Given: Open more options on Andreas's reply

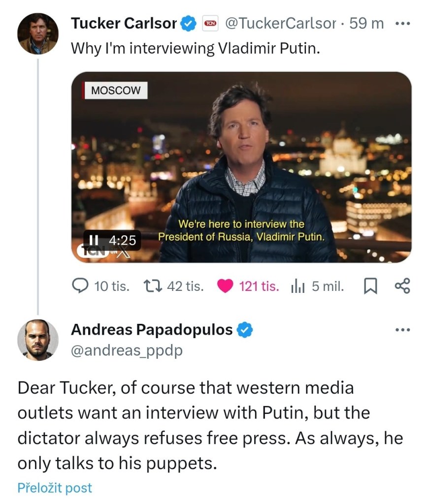Looking at the screenshot, I should (402, 330).
